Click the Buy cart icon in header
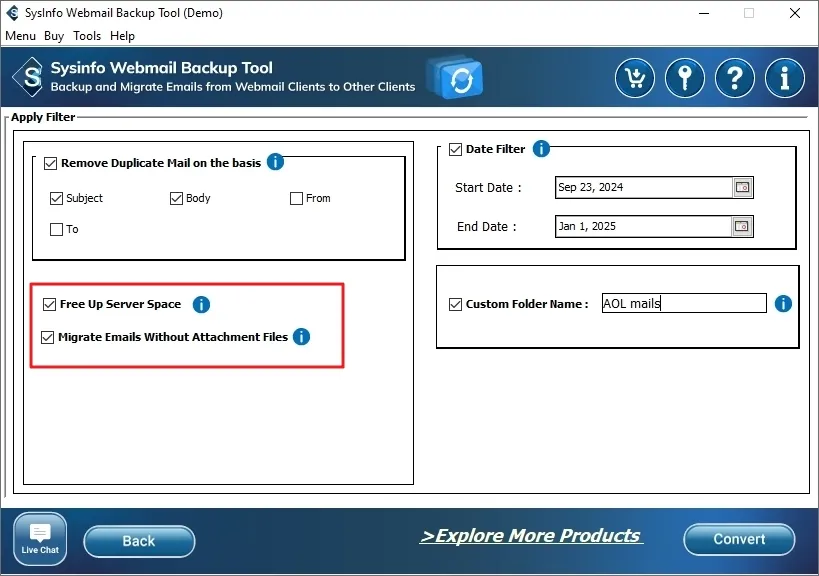This screenshot has height=576, width=819. click(x=635, y=78)
